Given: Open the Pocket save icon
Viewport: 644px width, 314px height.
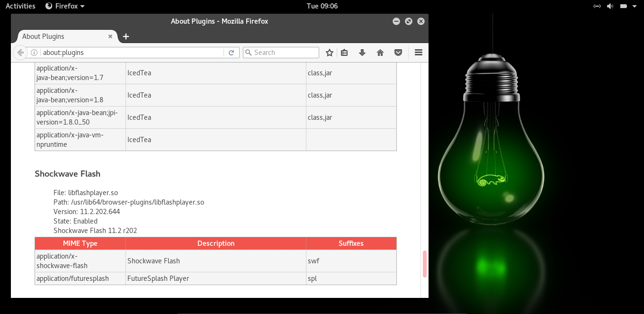Looking at the screenshot, I should coord(398,53).
